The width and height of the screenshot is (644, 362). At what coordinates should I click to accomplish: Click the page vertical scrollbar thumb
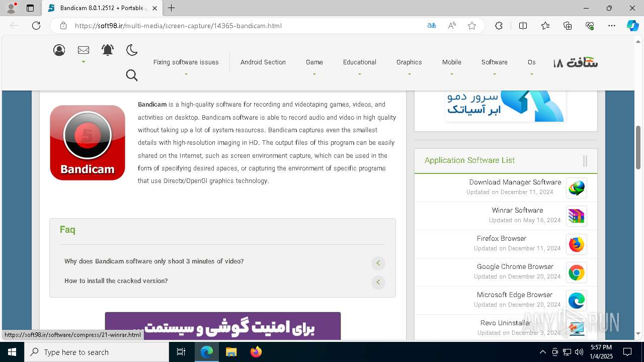click(x=638, y=147)
